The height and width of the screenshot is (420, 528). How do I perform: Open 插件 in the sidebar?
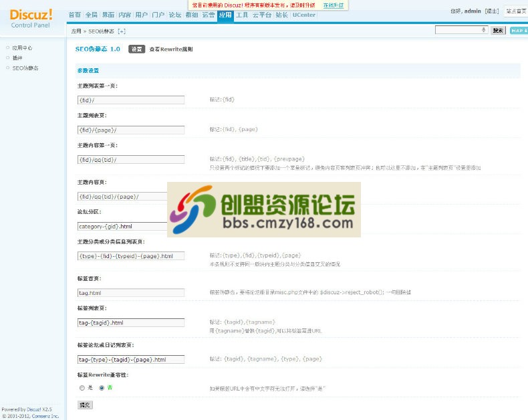(x=17, y=58)
